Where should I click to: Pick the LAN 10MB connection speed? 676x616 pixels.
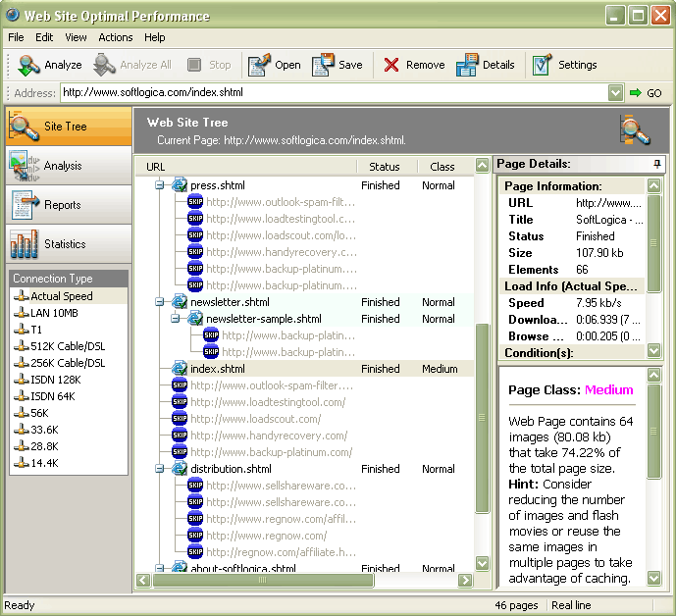point(54,313)
